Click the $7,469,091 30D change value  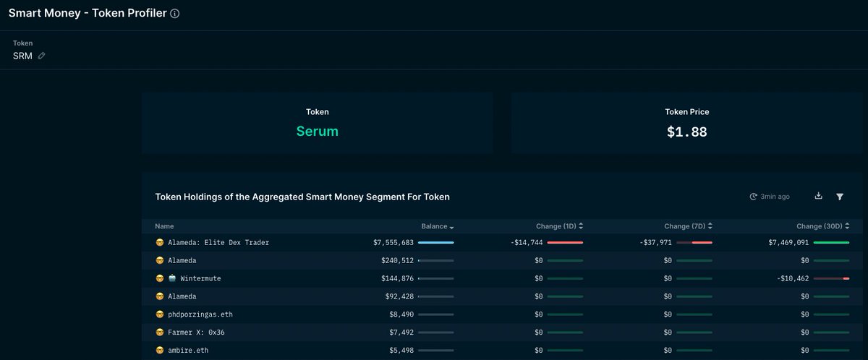tap(788, 242)
